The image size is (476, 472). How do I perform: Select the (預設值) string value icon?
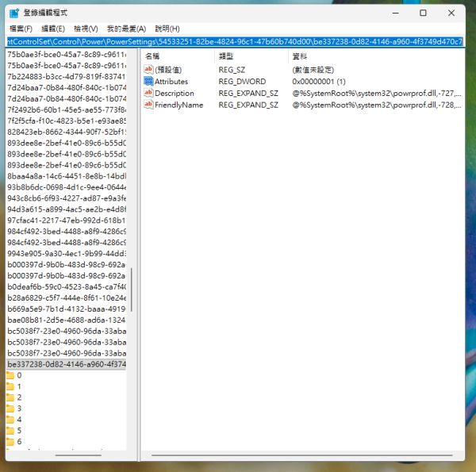pos(148,70)
